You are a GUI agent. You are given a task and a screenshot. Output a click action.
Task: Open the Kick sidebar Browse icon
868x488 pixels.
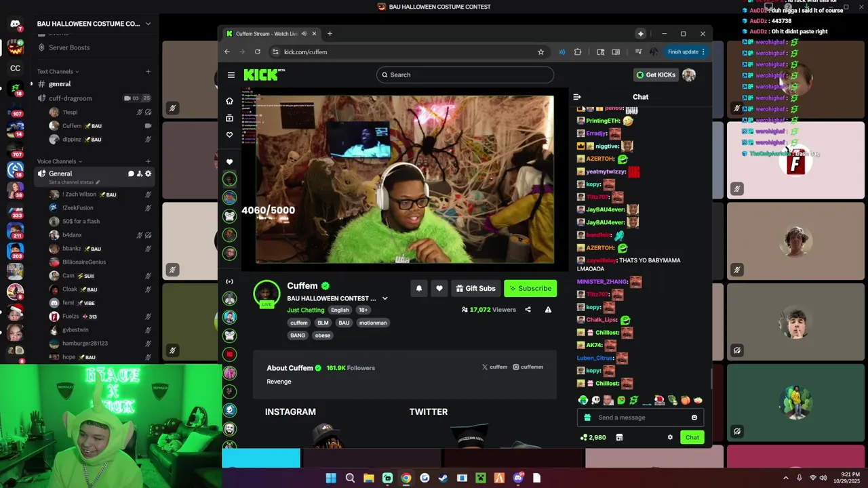229,118
